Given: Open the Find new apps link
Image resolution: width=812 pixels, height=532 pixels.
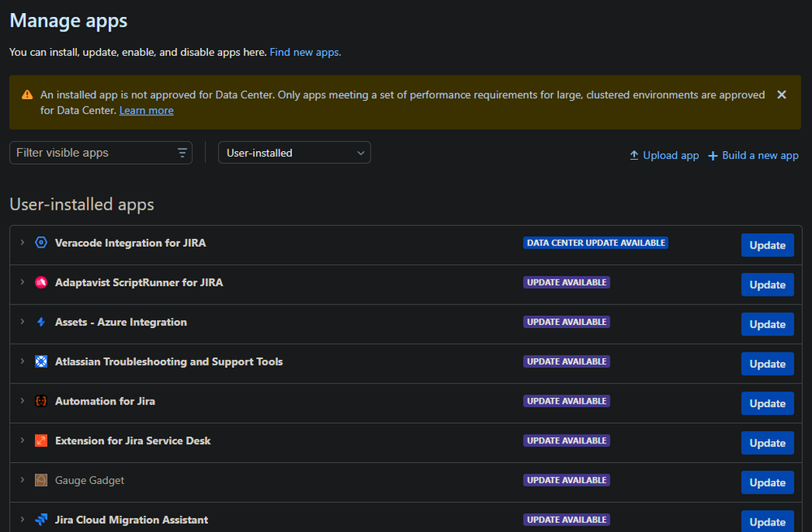Looking at the screenshot, I should click(305, 52).
